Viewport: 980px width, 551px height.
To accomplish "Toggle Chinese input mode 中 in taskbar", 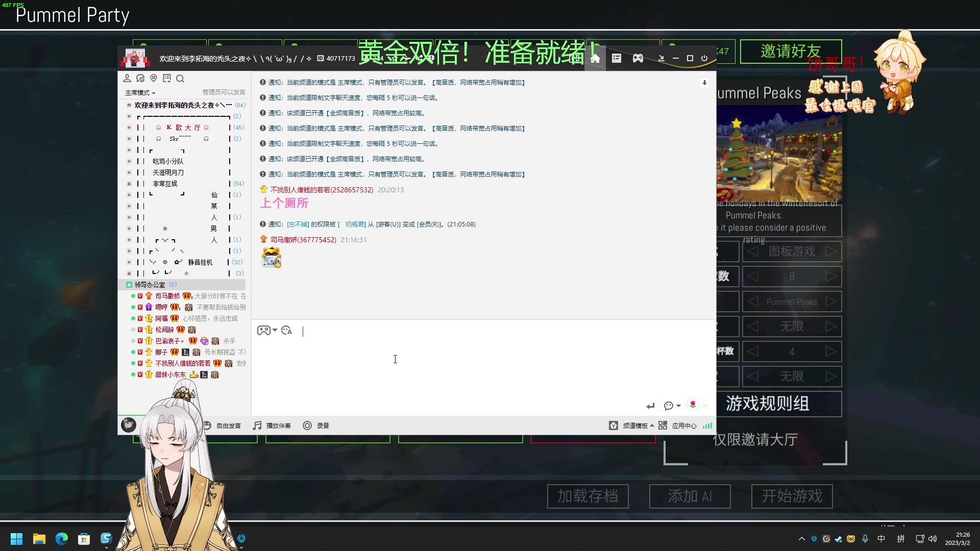I will tap(881, 539).
